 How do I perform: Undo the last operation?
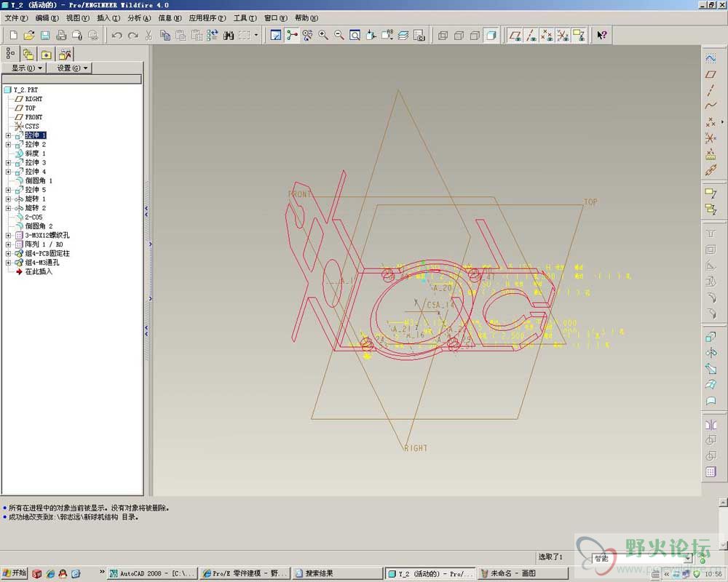[x=117, y=35]
